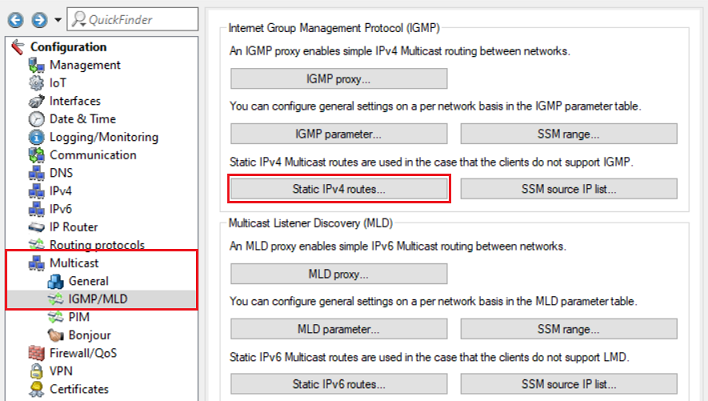Open the VPN shield icon
Viewport: 708px width, 401px height.
pos(35,370)
